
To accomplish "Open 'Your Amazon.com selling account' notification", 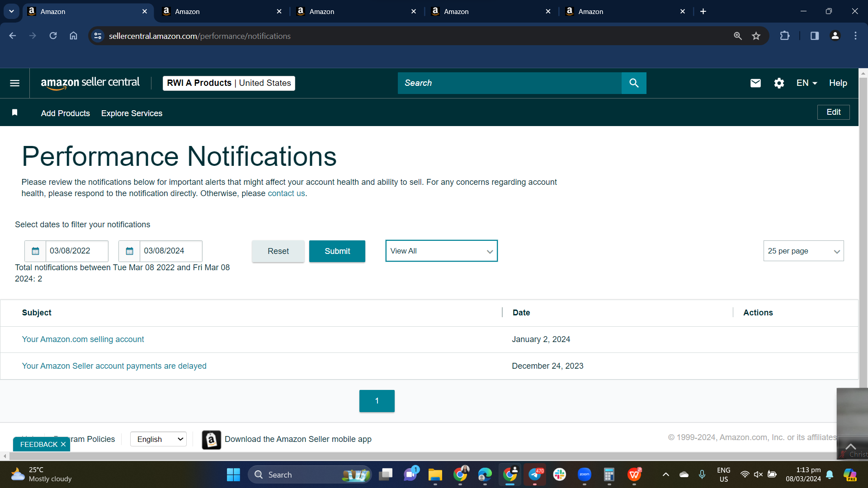I will (83, 339).
